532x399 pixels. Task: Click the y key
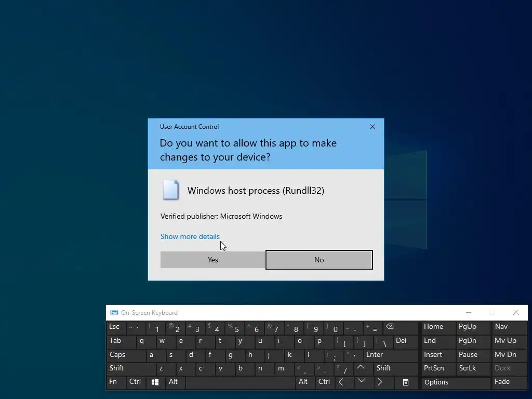245,341
